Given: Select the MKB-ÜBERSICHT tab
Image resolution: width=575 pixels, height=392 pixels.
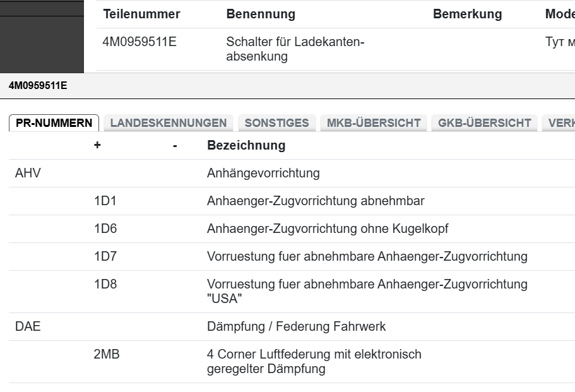Looking at the screenshot, I should [x=374, y=123].
